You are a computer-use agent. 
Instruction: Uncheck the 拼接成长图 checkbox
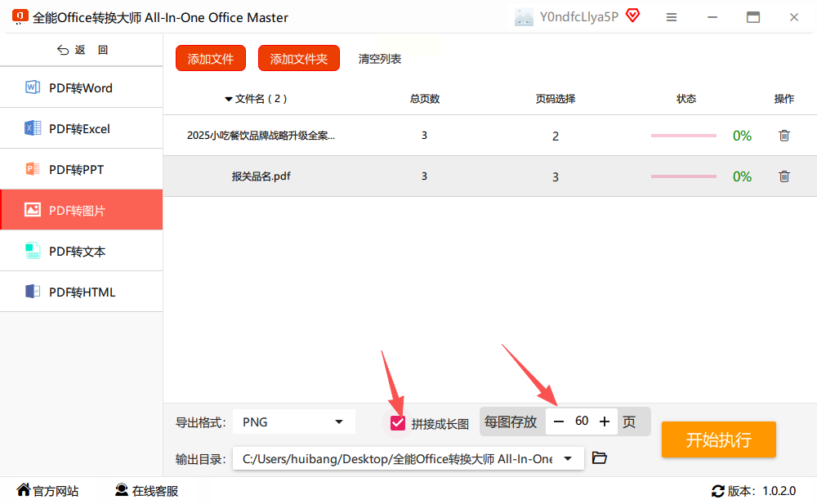[398, 422]
